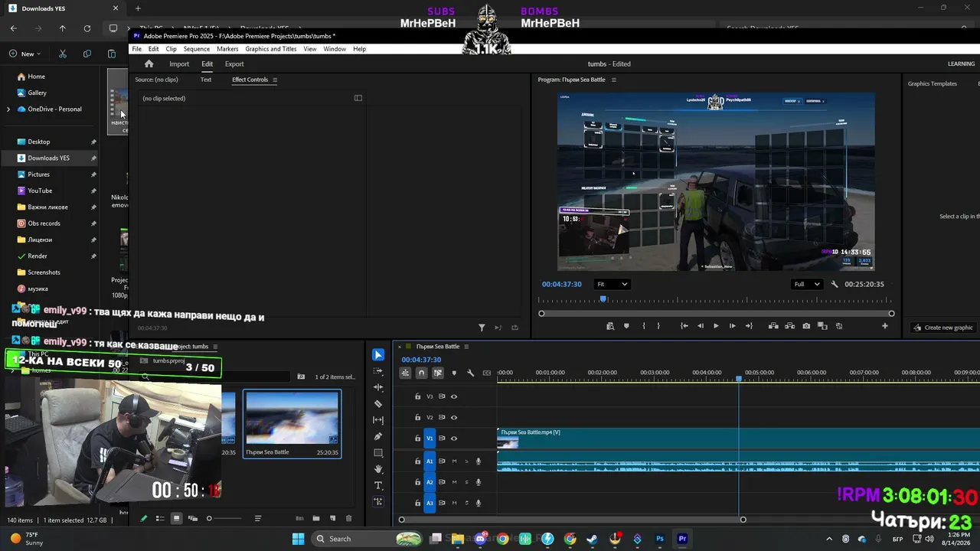Toggle Linked Selection in timeline
Screen dimensions: 980x551
coord(438,373)
